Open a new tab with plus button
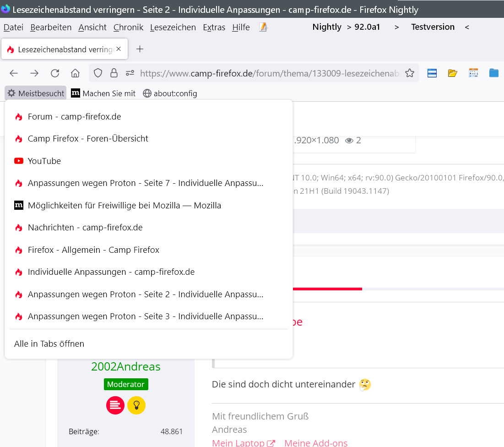This screenshot has width=504, height=447. tap(140, 49)
